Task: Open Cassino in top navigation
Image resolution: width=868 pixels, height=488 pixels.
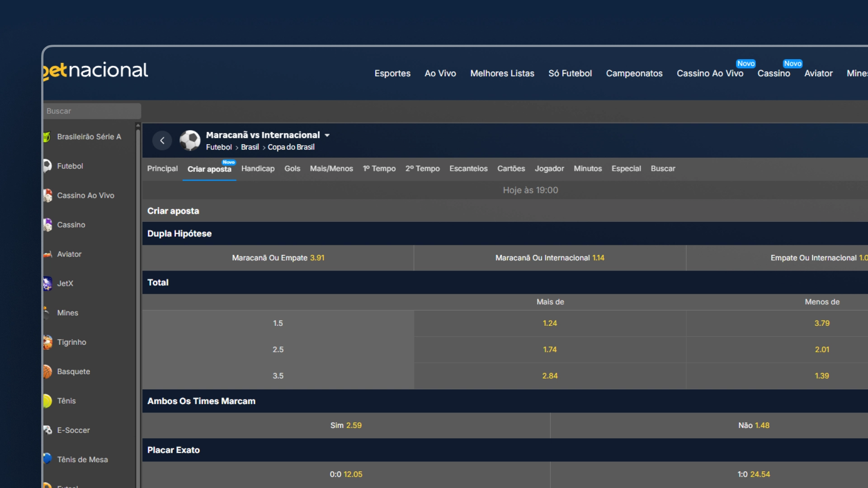Action: [774, 73]
